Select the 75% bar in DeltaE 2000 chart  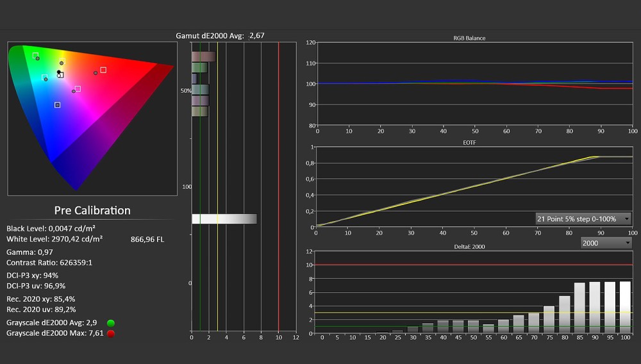pos(549,319)
